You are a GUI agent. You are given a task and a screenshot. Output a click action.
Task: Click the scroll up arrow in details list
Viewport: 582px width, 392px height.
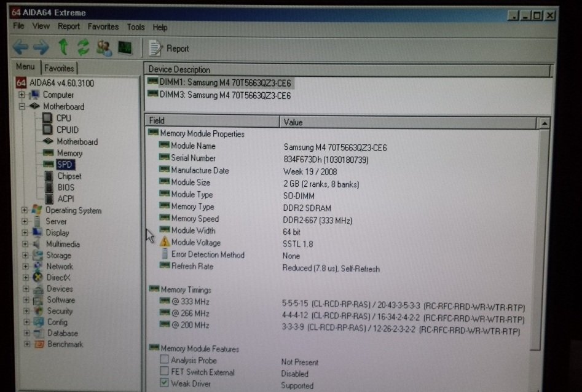point(544,123)
